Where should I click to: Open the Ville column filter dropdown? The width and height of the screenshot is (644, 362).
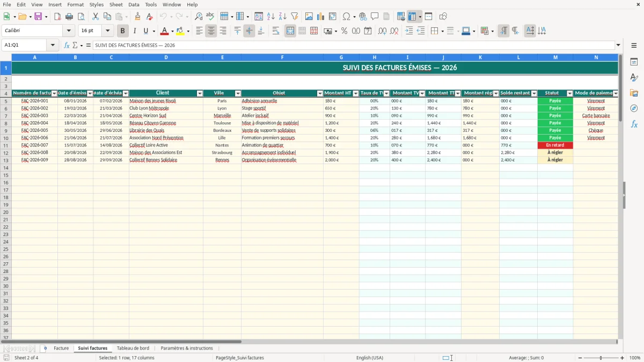[x=238, y=93]
